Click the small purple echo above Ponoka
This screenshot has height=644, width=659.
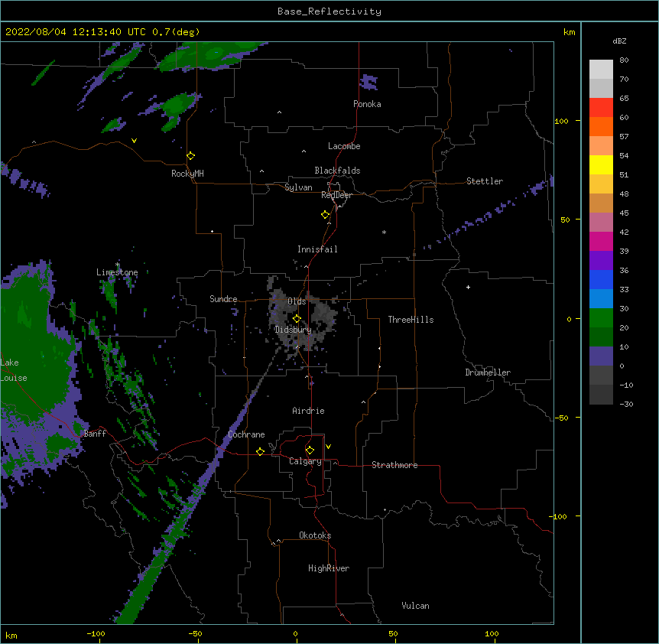click(369, 82)
